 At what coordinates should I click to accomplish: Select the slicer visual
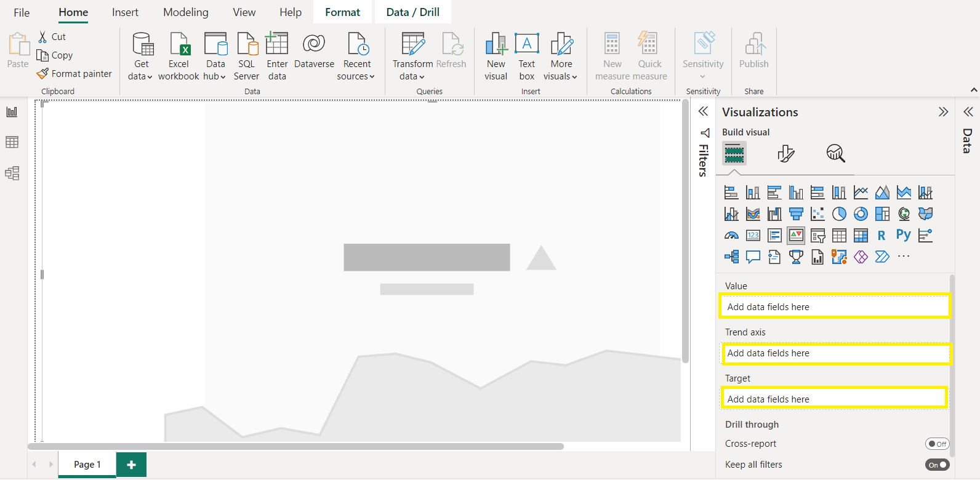pos(817,235)
